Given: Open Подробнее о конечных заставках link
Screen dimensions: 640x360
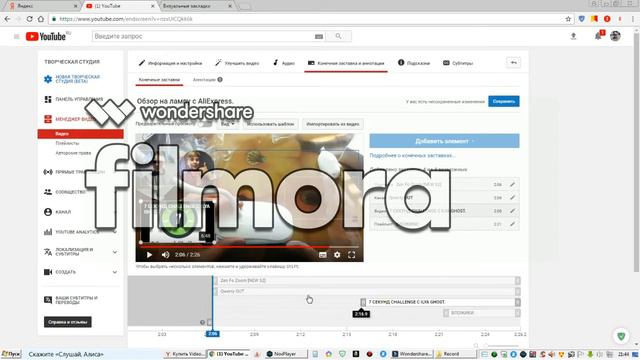Looking at the screenshot, I should coord(412,156).
